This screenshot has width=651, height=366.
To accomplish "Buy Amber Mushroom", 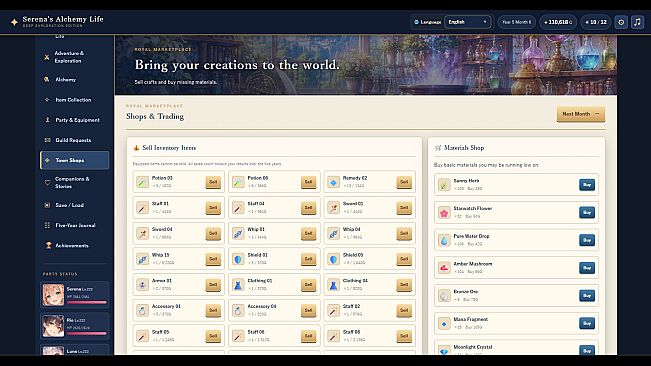I will click(587, 268).
